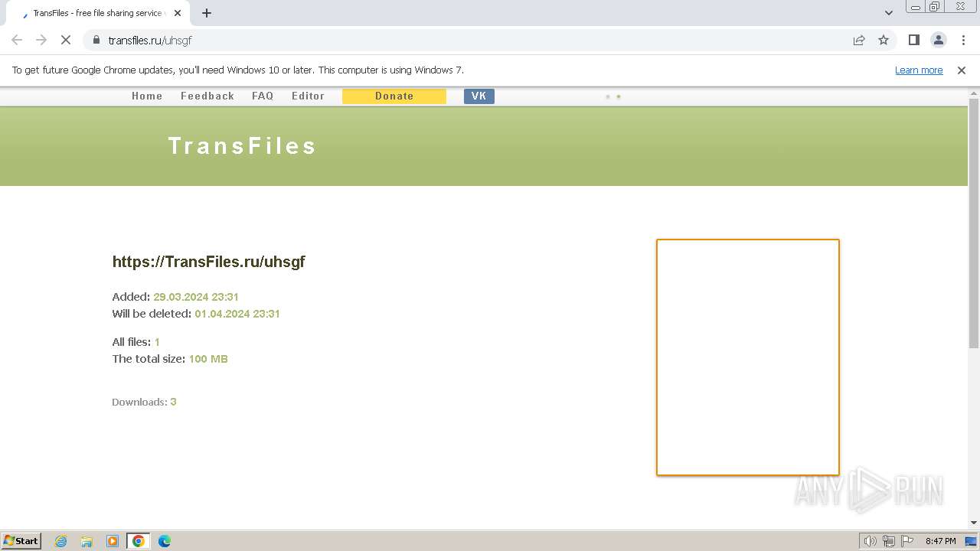Open Chrome side panel icon
This screenshot has height=551, width=980.
[x=913, y=40]
